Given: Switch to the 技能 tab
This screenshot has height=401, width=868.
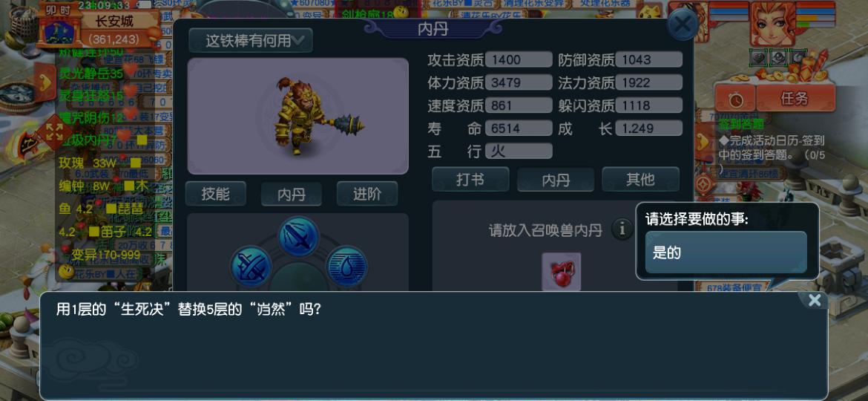Looking at the screenshot, I should coord(215,194).
